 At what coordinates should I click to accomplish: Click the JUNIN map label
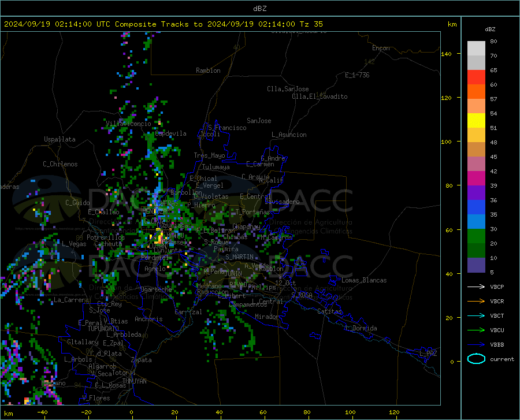tap(233, 273)
